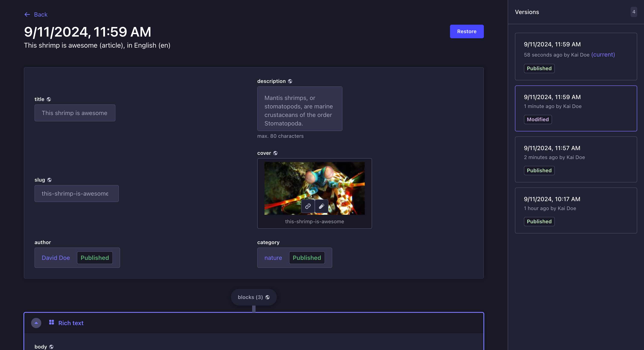Click the globe icon beside the cover label
The height and width of the screenshot is (350, 644).
pyautogui.click(x=276, y=153)
